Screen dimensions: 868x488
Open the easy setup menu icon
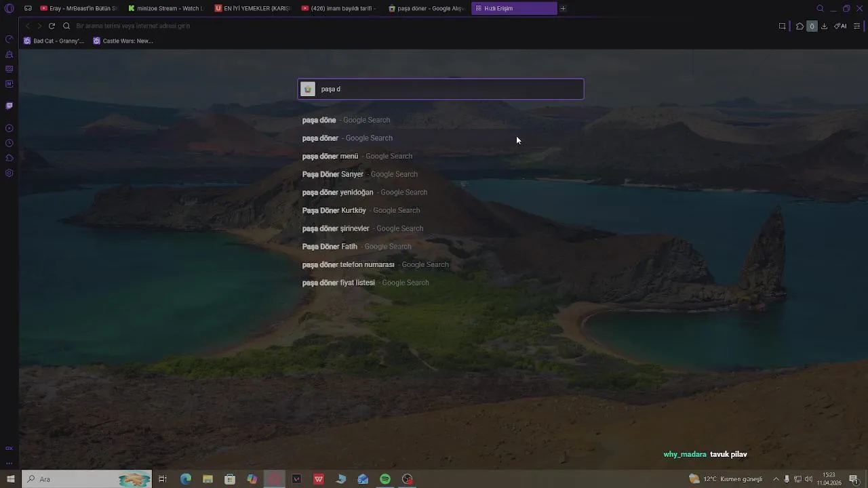[x=857, y=26]
